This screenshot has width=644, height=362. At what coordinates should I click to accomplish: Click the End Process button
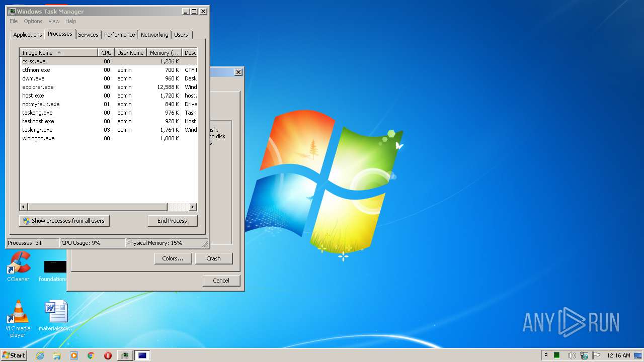tap(173, 221)
